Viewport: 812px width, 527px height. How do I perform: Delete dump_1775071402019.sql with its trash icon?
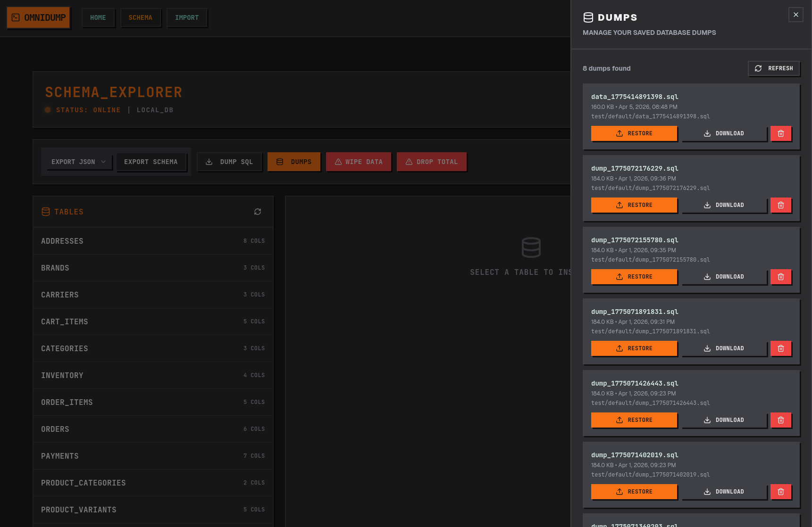pyautogui.click(x=781, y=492)
